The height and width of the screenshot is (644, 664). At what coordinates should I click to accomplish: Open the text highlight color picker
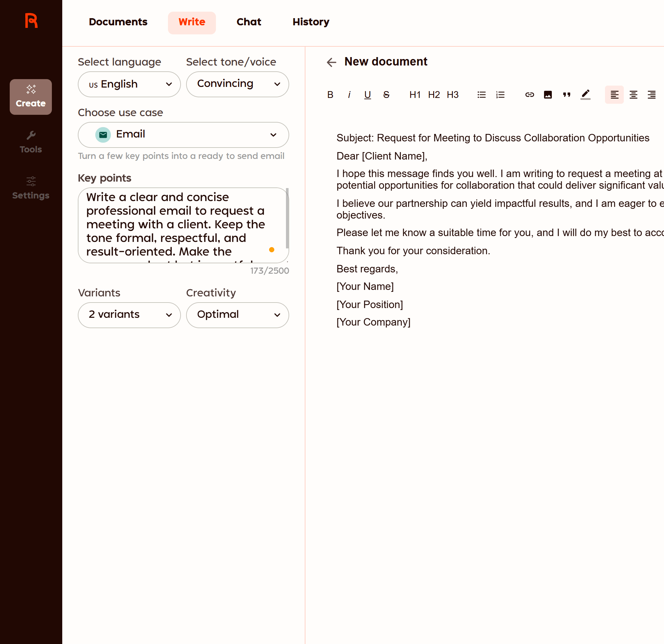586,95
